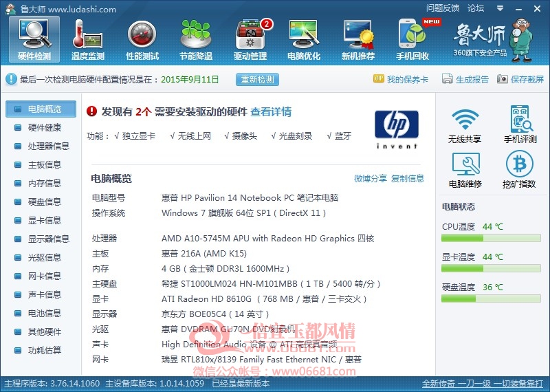Select 电脑概览 in the sidebar
The image size is (550, 392).
(41, 109)
